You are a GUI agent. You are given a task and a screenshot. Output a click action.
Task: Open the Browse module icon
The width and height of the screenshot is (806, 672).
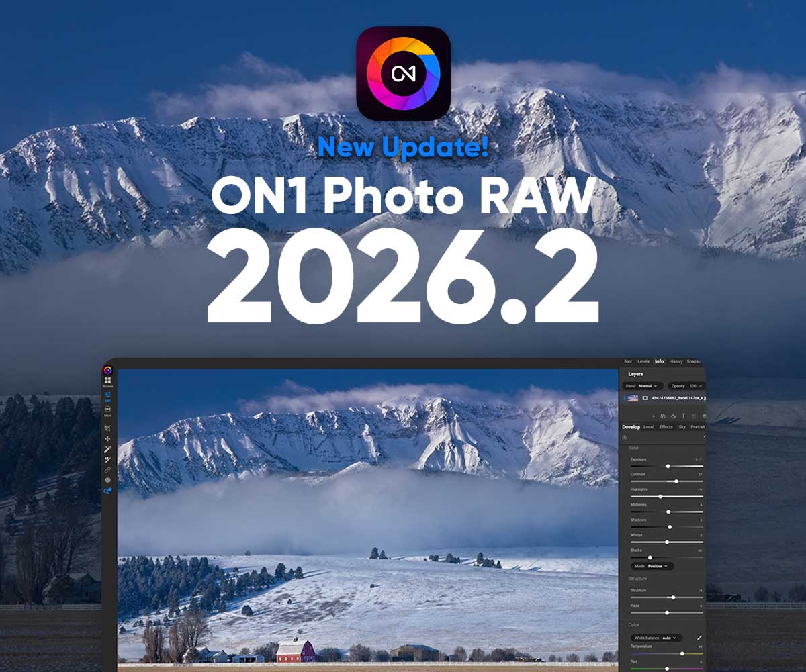click(107, 381)
